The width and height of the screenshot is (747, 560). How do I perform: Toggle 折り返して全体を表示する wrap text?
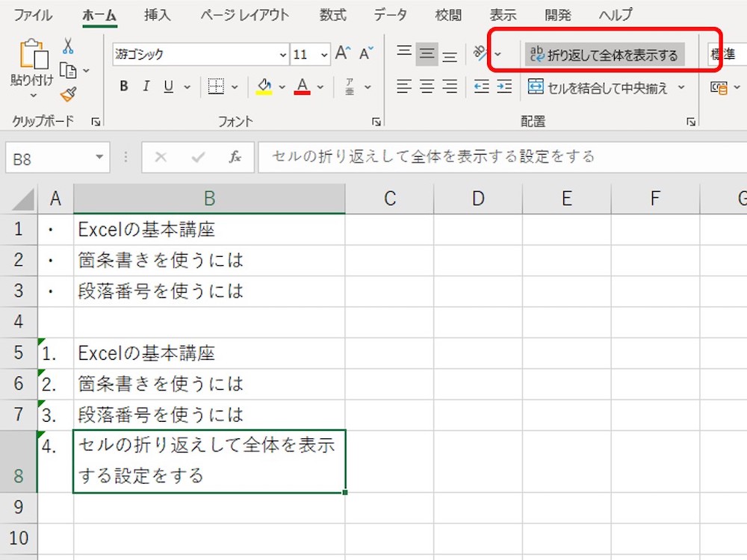(604, 55)
